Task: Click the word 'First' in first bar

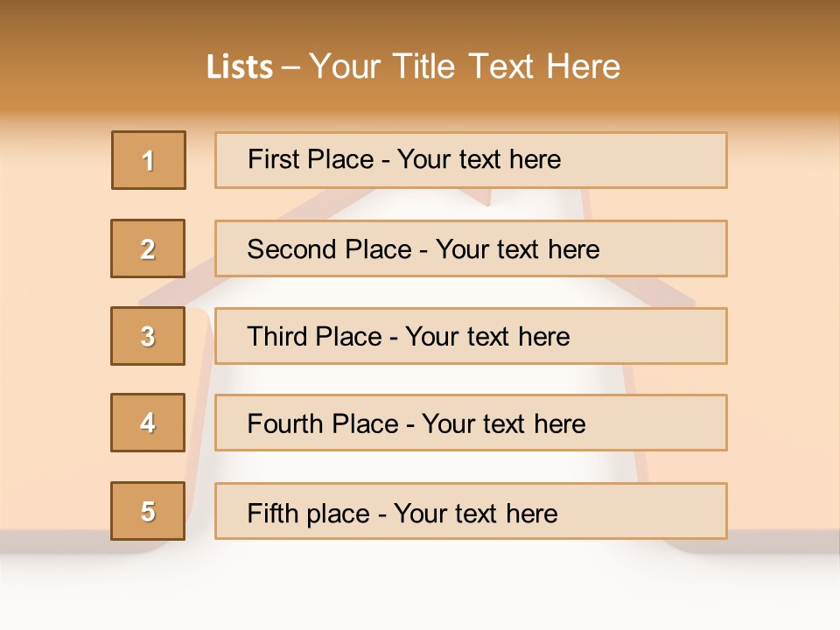Action: pos(270,159)
